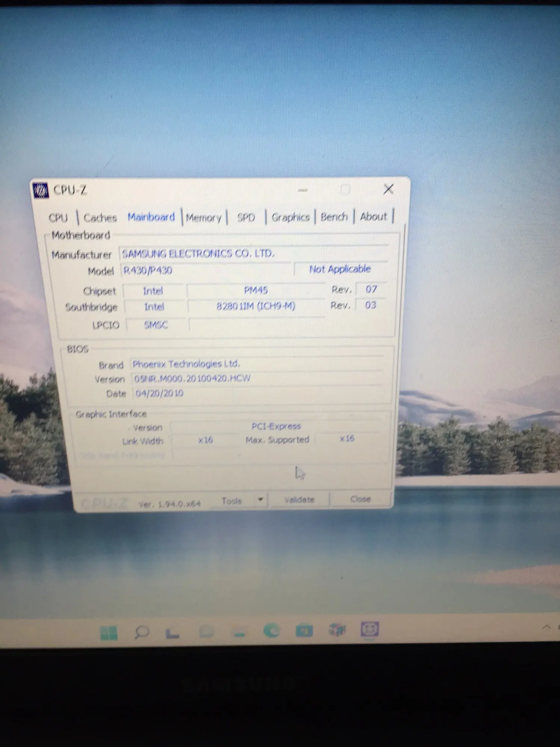The width and height of the screenshot is (560, 747).
Task: Select the LPCIO value SMSC
Action: point(156,325)
